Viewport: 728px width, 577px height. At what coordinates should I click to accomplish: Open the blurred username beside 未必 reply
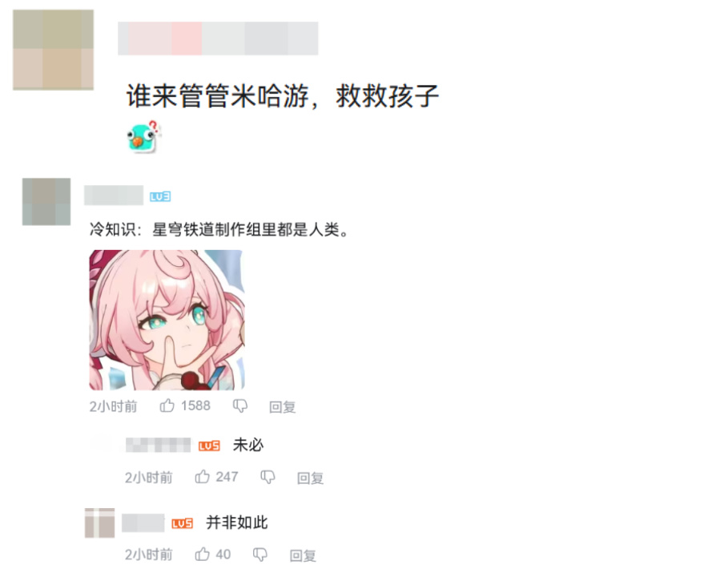tap(159, 445)
